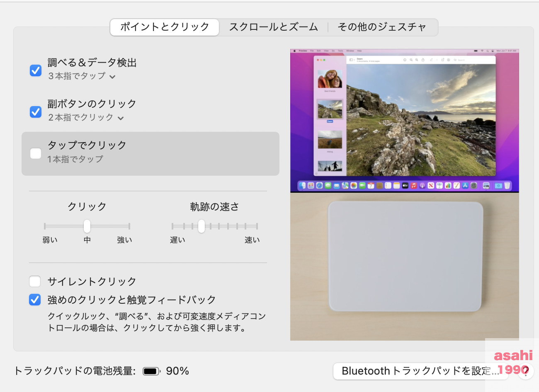
Task: Disable the 調べる&データ検出 checkbox
Action: point(36,70)
